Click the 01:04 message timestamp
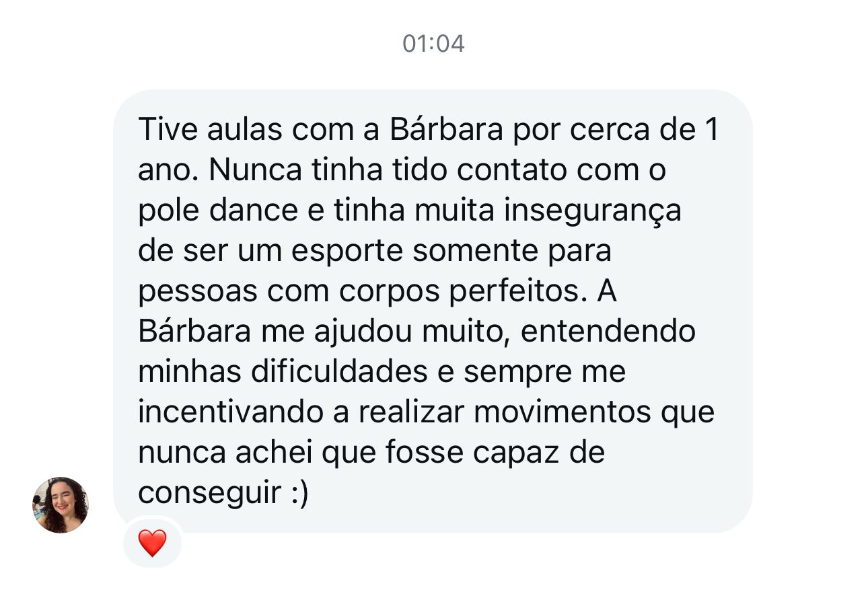The image size is (868, 608). coord(433,44)
